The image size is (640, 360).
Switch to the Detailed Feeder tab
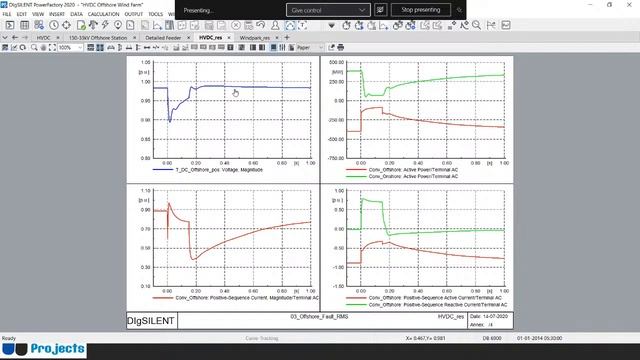[x=163, y=38]
